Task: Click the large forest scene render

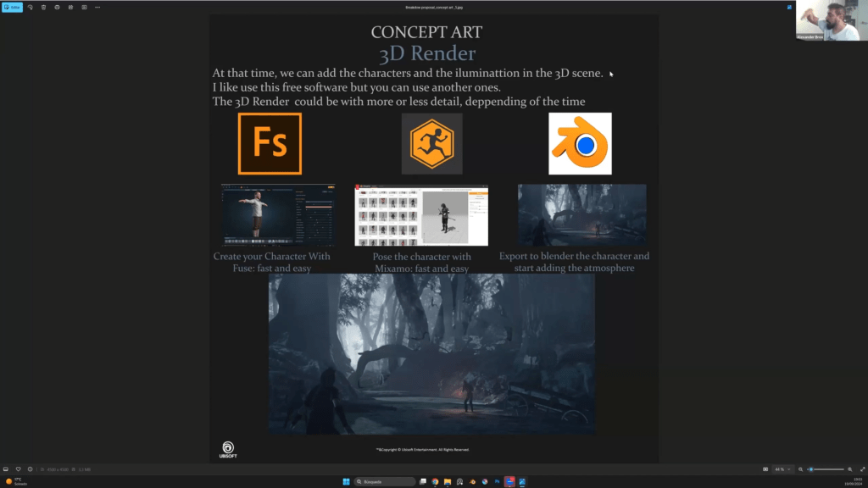Action: pos(431,354)
